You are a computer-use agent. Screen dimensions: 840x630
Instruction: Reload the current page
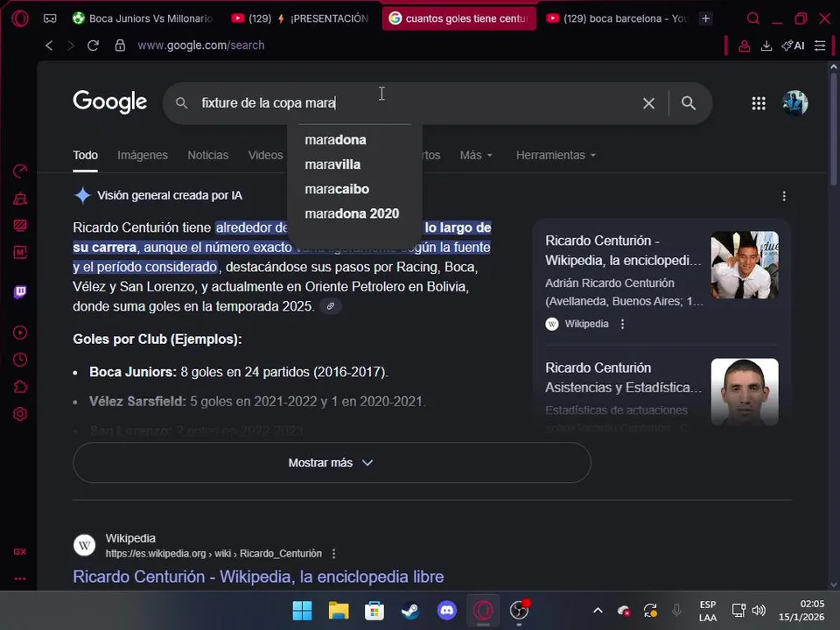(94, 45)
